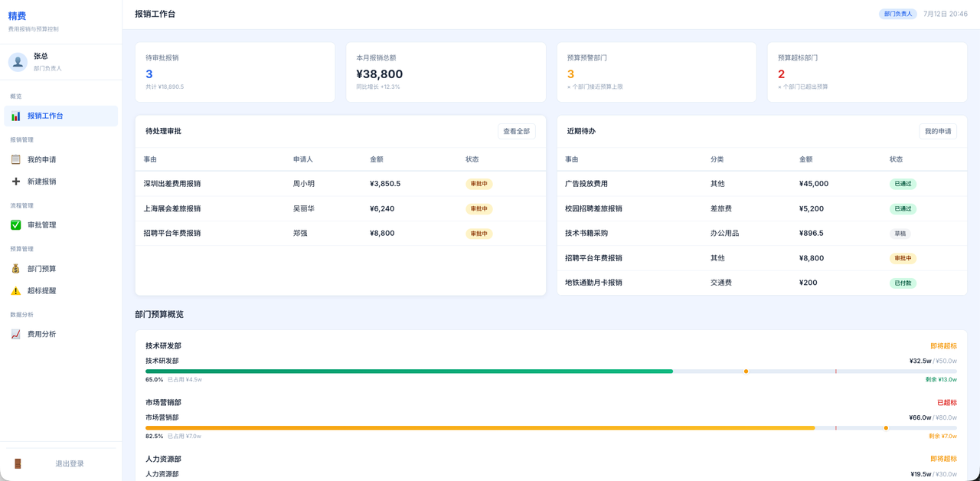Click 剩余 ¥13.0w text
The height and width of the screenshot is (481, 980).
pos(941,380)
